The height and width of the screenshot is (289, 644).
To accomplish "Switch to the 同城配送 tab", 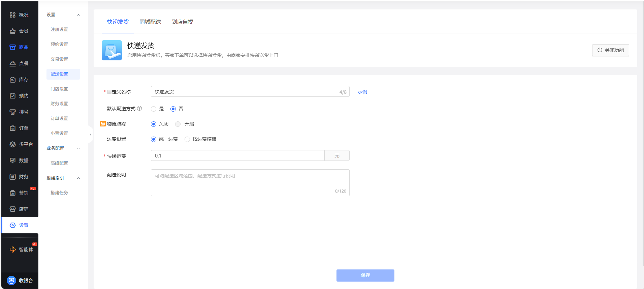I will point(150,22).
